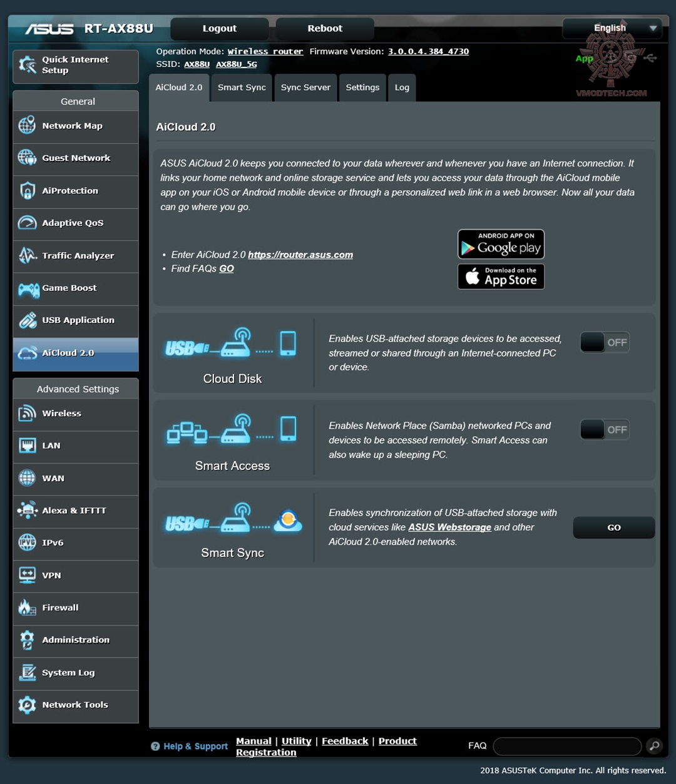Open the Sync Server tab

(x=305, y=88)
